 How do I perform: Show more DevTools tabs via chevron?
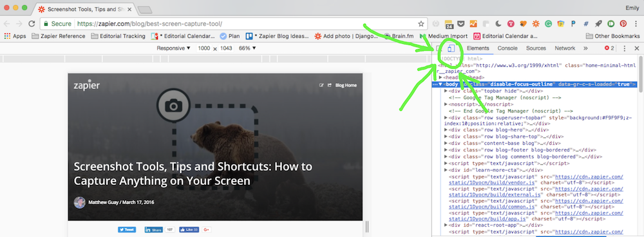[585, 48]
